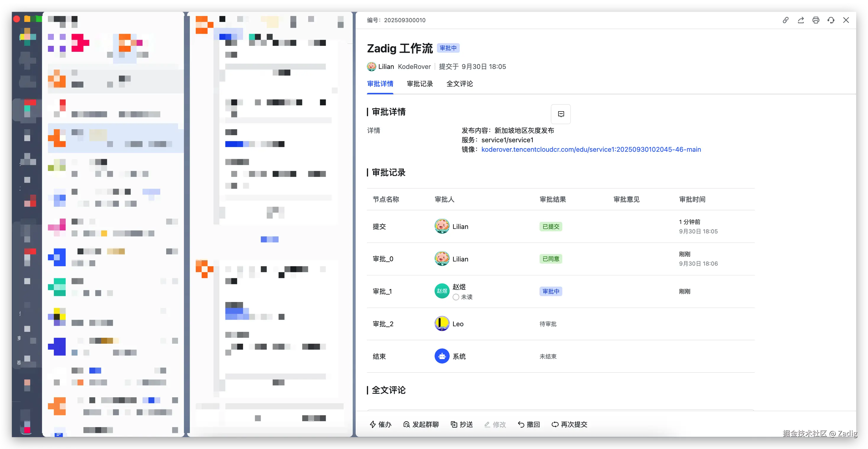Click the print icon
868x449 pixels.
pos(816,20)
